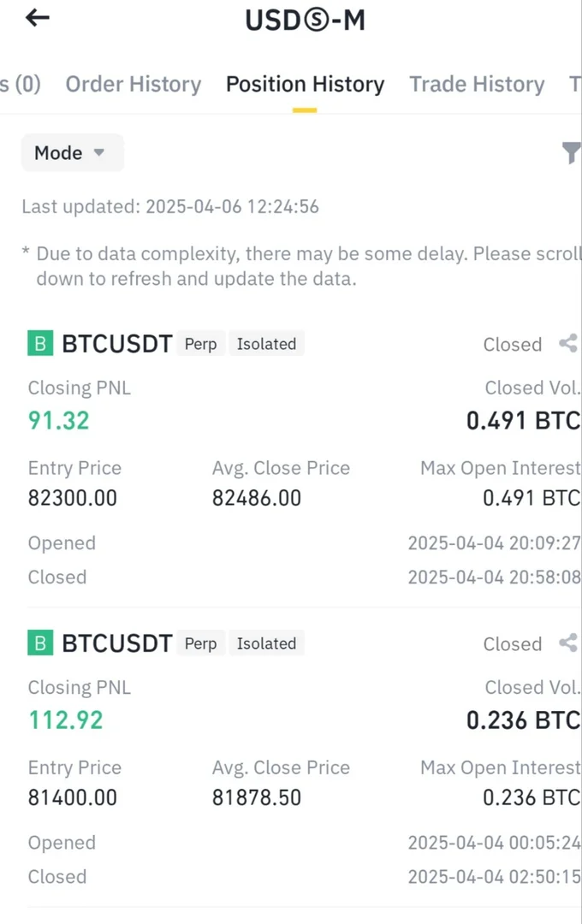This screenshot has height=924, width=582.
Task: Tap the back arrow icon
Action: pos(38,18)
